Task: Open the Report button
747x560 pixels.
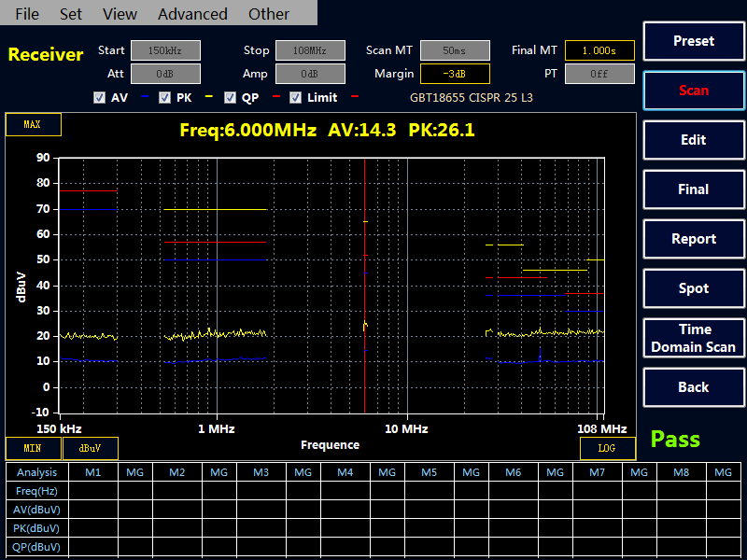Action: coord(693,239)
